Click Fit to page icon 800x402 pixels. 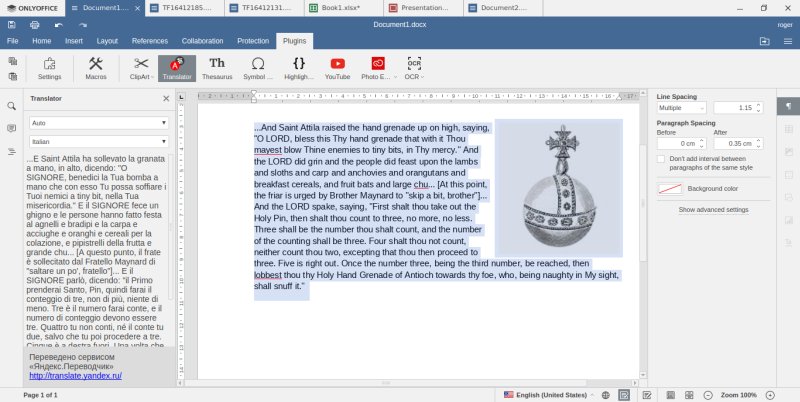(x=670, y=395)
